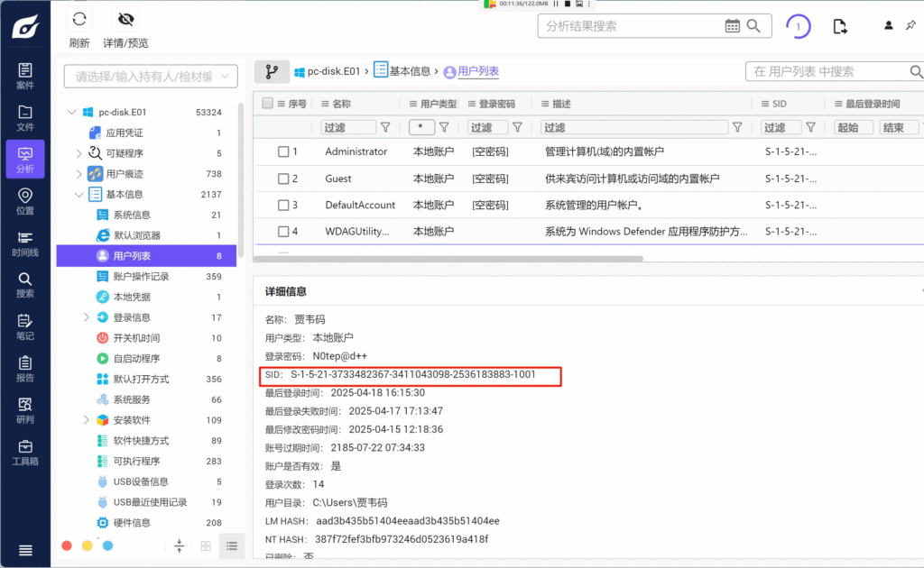Click the filter funnel for 名称 column
924x568 pixels.
click(385, 127)
